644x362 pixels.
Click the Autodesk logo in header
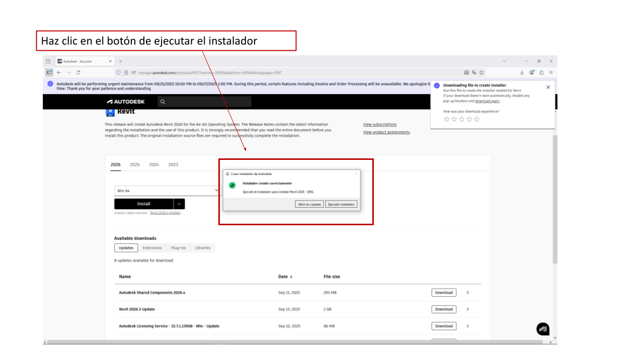(x=126, y=102)
